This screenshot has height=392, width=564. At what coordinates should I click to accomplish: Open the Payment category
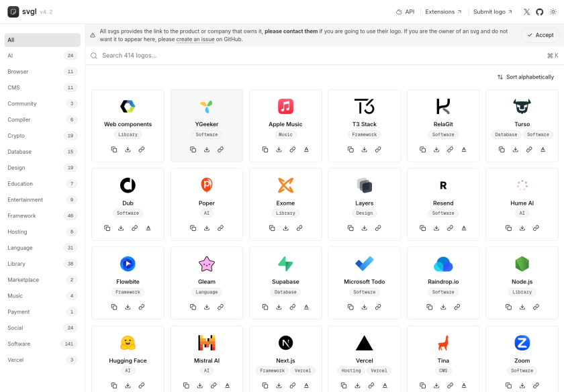coord(42,312)
